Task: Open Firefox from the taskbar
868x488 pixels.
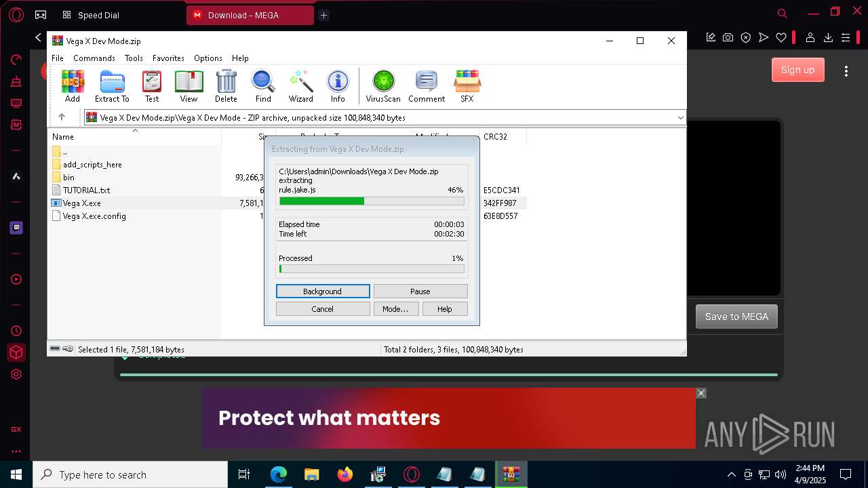Action: pos(345,474)
